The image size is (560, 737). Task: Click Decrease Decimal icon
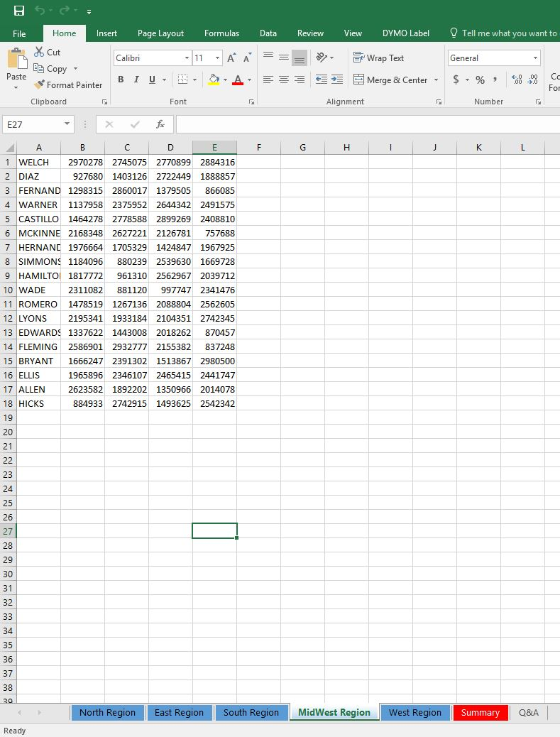533,80
